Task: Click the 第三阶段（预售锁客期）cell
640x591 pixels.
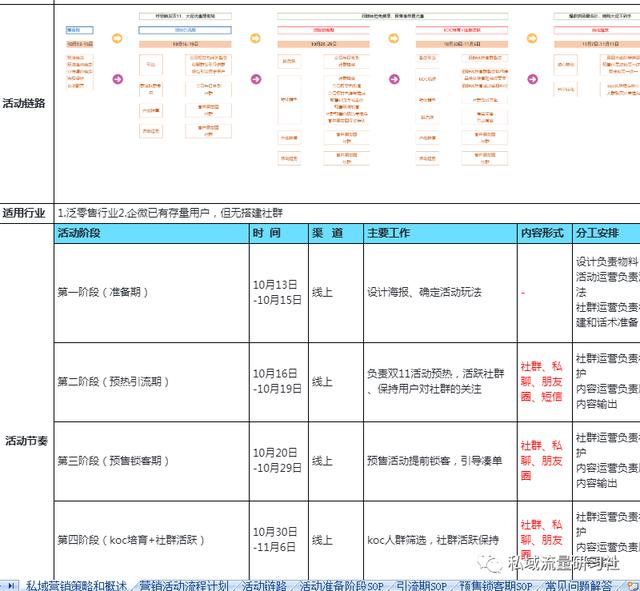Action: click(151, 461)
